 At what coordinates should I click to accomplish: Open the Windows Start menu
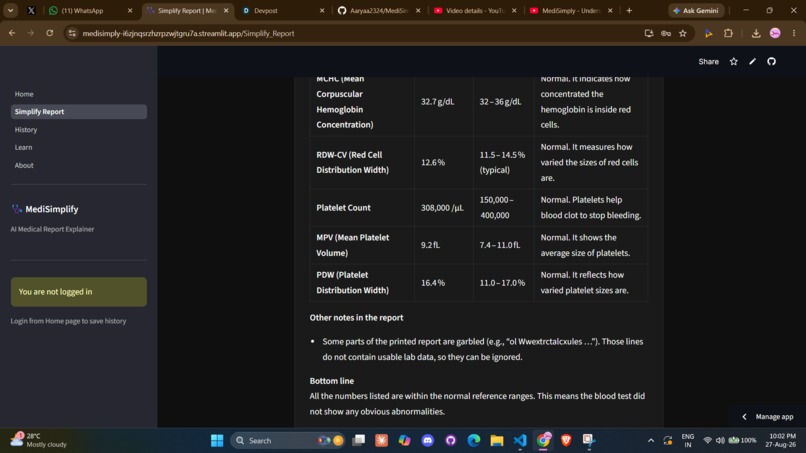pyautogui.click(x=217, y=441)
